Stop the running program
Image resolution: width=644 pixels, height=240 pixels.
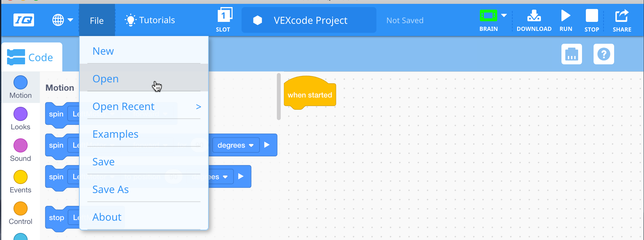coord(591,19)
